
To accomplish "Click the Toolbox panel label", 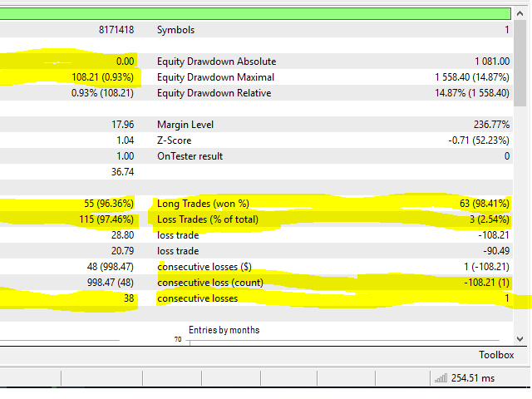I will click(495, 355).
